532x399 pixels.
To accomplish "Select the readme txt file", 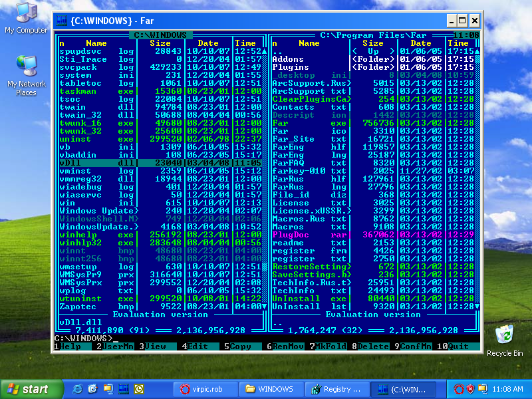I will click(x=373, y=243).
